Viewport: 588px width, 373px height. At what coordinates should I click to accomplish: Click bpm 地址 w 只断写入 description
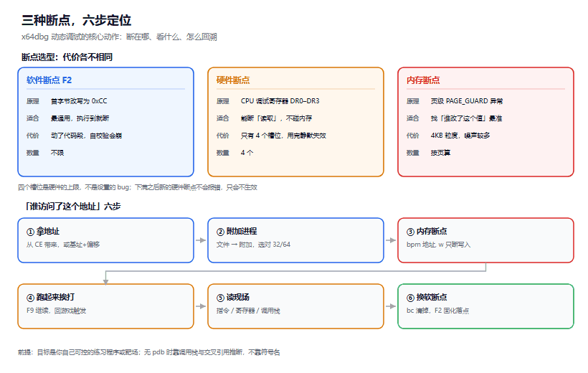(x=438, y=245)
